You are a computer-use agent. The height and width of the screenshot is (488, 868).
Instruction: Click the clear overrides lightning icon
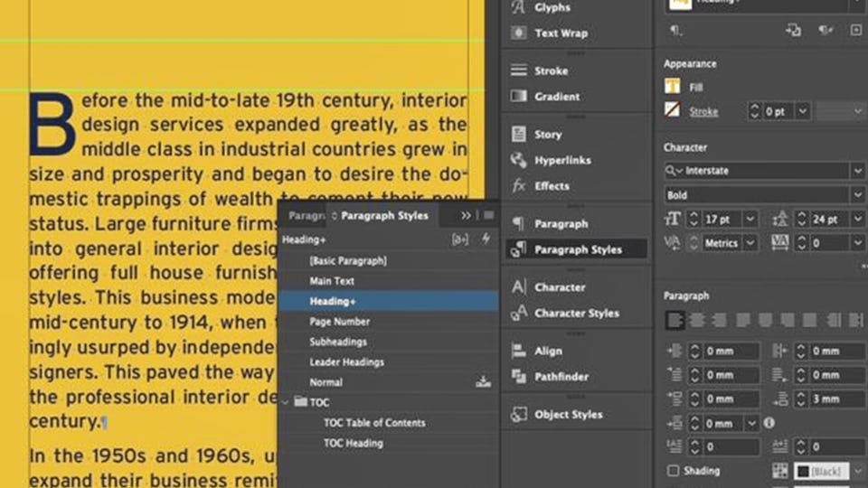(486, 239)
